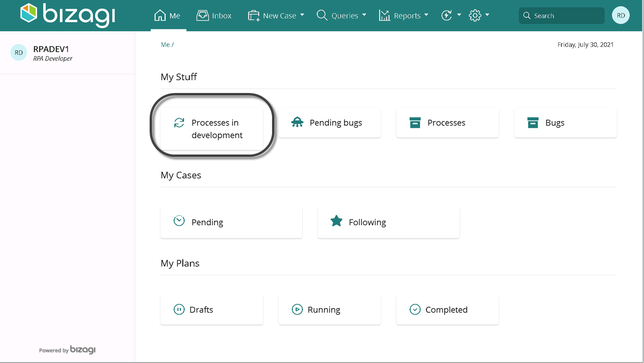The height and width of the screenshot is (363, 644).
Task: Click the Drafts pause-circle icon
Action: (179, 309)
